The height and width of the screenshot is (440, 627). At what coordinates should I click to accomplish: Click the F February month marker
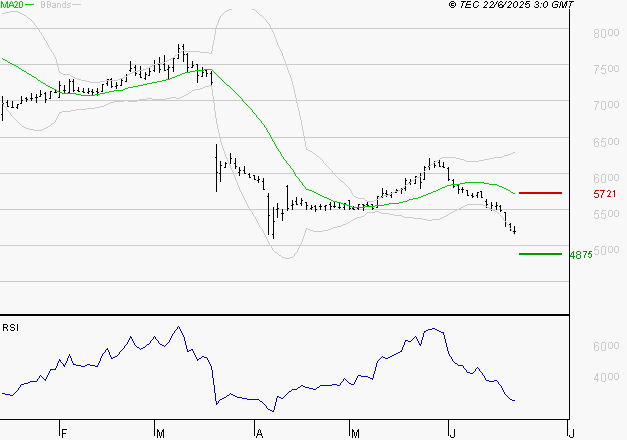64,434
